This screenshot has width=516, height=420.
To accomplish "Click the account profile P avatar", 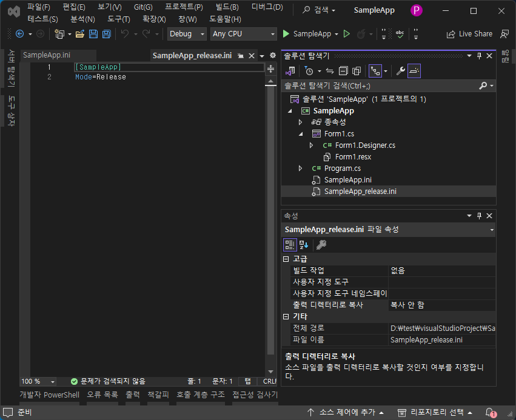I will (417, 10).
